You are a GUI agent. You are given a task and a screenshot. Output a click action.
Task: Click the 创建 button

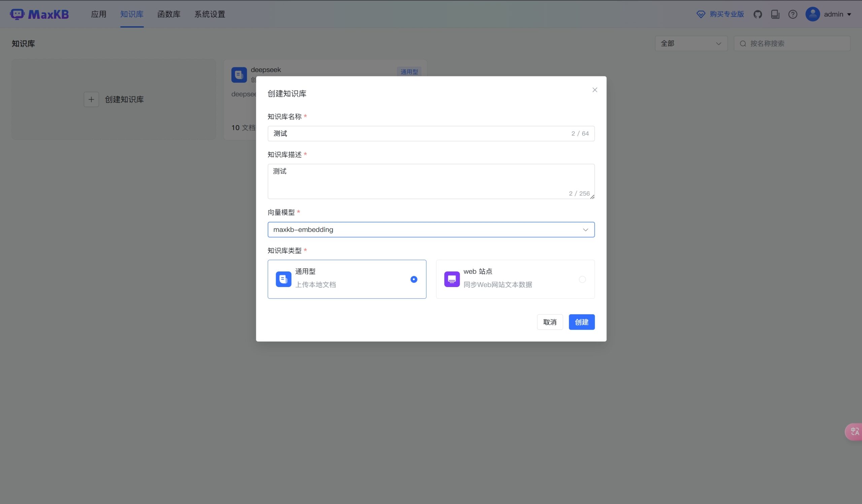coord(582,322)
